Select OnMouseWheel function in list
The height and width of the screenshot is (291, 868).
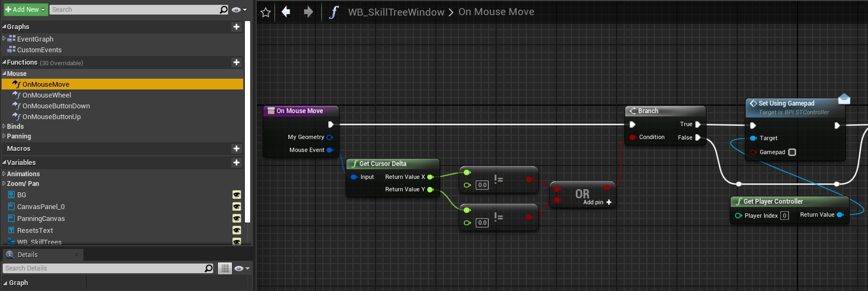[x=46, y=95]
